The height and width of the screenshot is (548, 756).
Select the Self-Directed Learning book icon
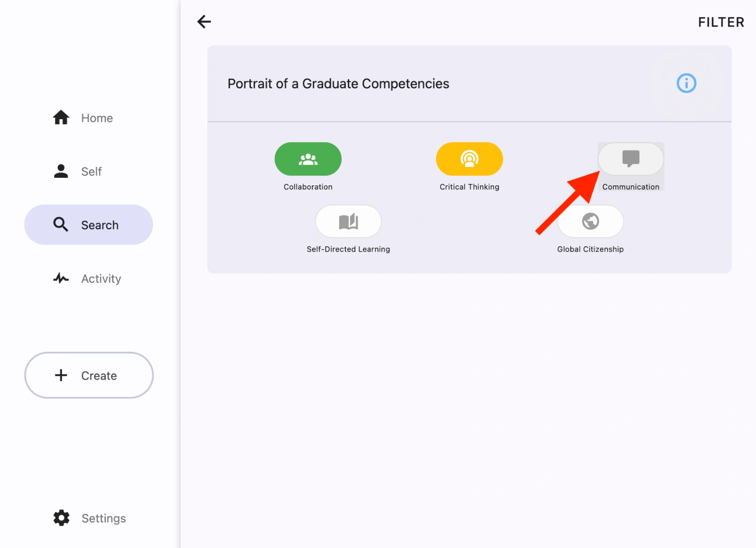point(349,221)
